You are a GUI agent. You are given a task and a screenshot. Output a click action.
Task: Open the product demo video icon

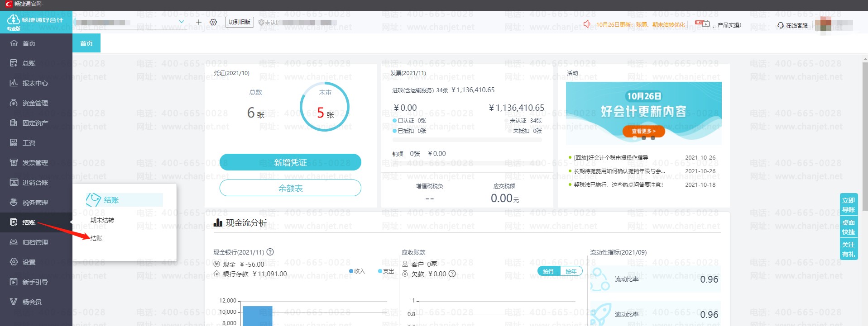[x=705, y=24]
